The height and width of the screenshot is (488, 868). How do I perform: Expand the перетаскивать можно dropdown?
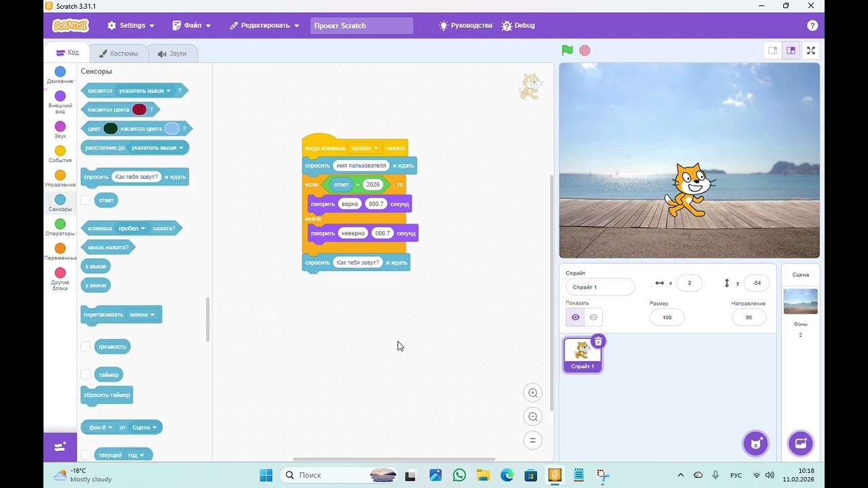click(142, 314)
